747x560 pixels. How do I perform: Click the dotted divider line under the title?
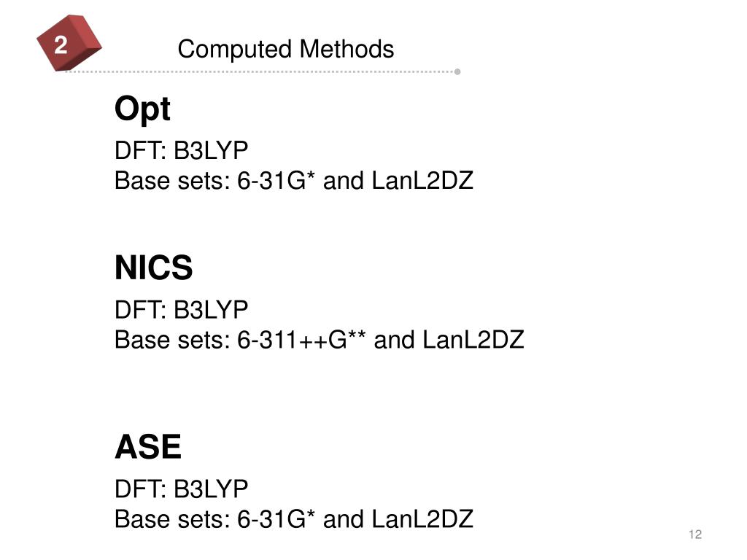(x=261, y=72)
